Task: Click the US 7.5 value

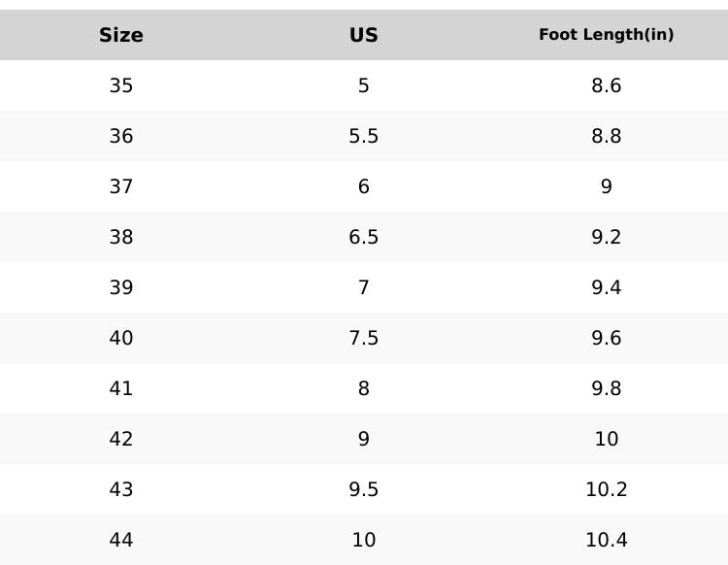Action: pos(364,338)
